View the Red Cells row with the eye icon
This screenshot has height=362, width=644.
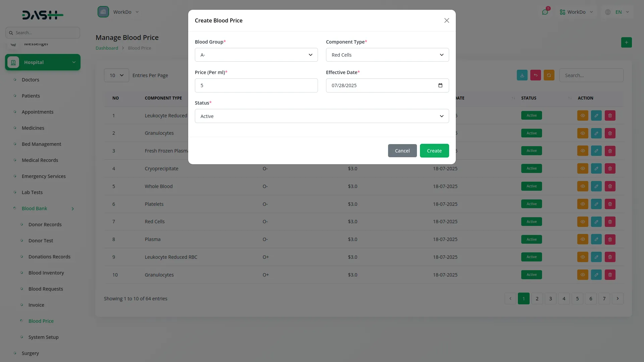(x=583, y=222)
